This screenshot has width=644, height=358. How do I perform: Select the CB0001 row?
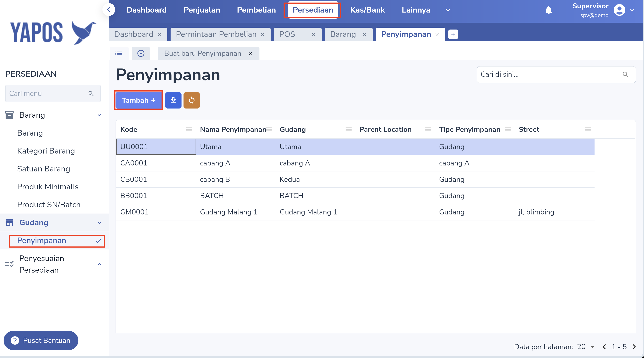click(355, 179)
